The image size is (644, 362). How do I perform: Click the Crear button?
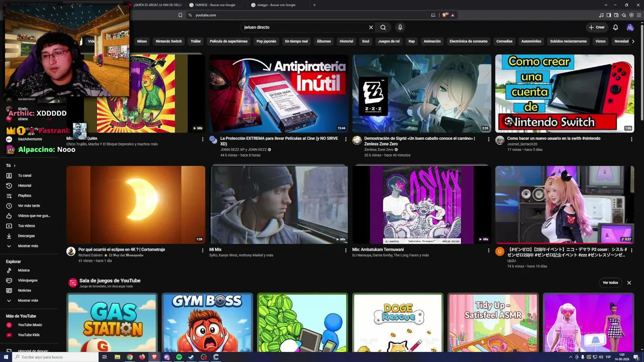tap(597, 27)
